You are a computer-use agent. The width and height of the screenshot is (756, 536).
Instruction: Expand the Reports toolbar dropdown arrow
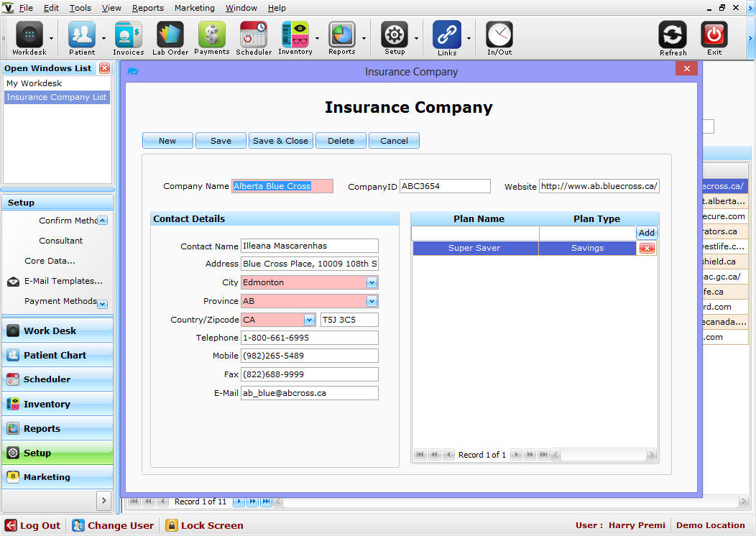tap(364, 38)
